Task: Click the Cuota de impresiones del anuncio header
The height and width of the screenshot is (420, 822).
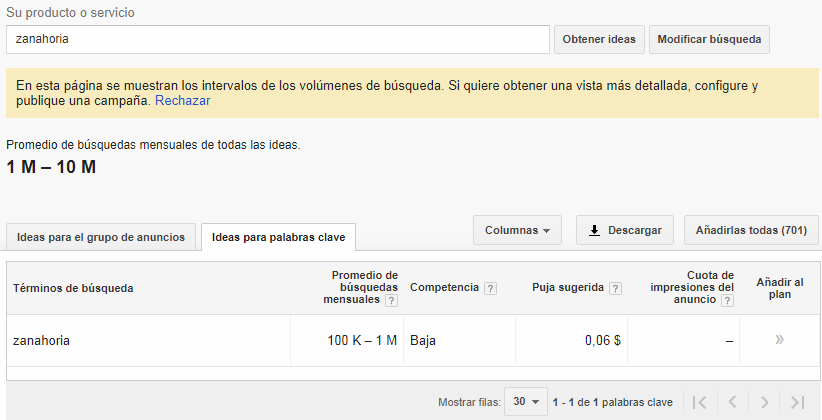Action: [692, 287]
